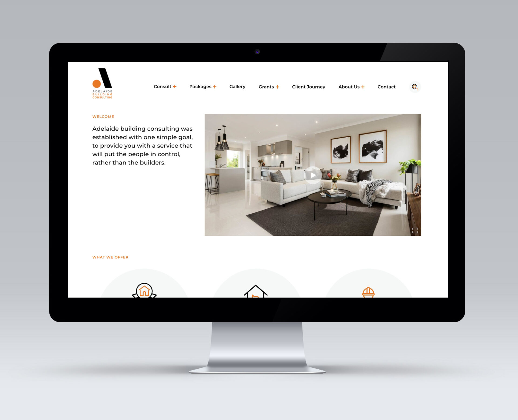This screenshot has height=420, width=518.
Task: Click the Contact navigation link
Action: 386,87
